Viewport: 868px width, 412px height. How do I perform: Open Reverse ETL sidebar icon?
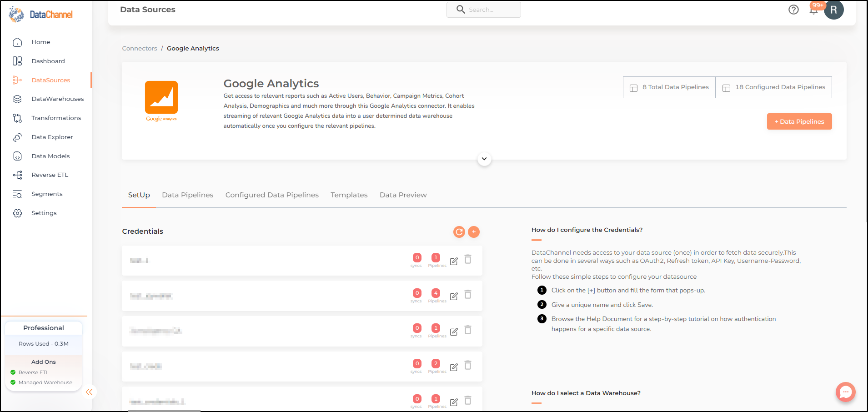[x=17, y=175]
